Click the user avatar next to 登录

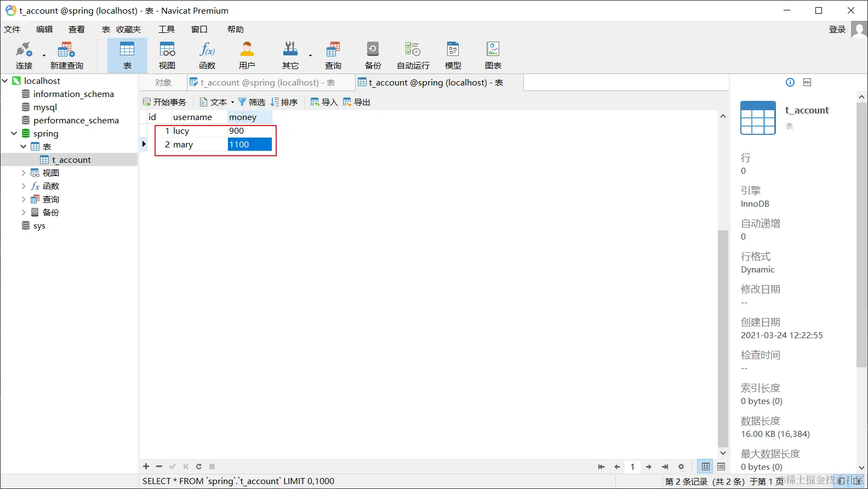point(859,30)
